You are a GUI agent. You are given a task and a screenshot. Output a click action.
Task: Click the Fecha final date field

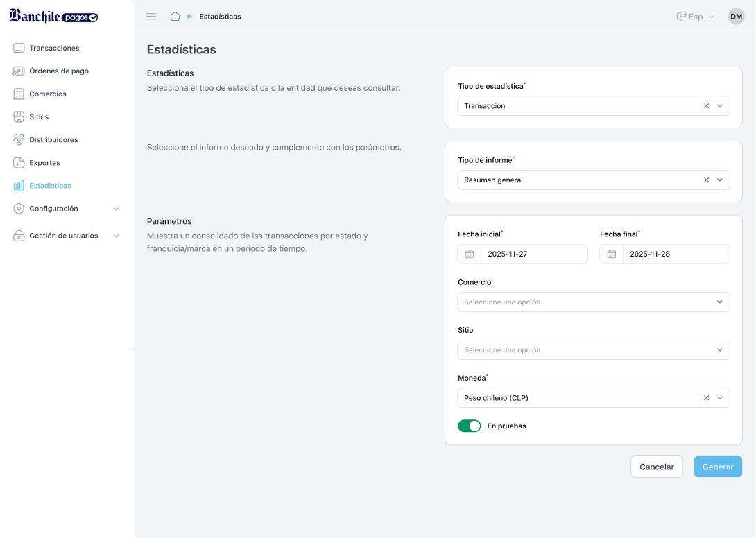[x=665, y=254]
